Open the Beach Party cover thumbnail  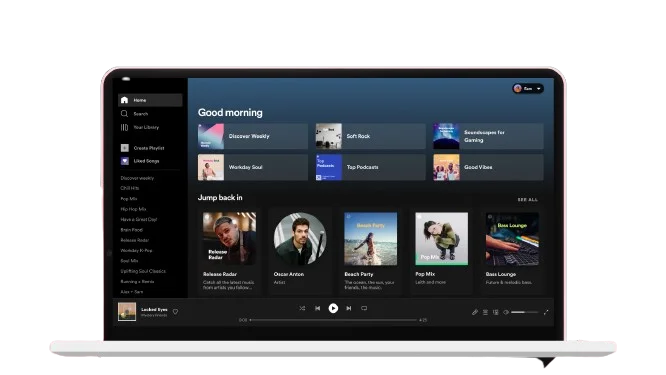click(371, 239)
